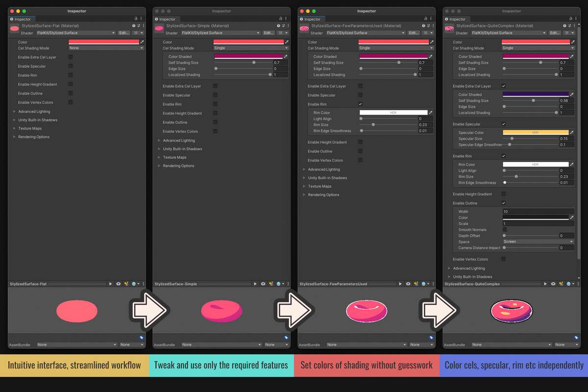
Task: Open AssetBundle variant dropdown in StylizedSurface-FewParametersUsed window
Action: [422, 344]
